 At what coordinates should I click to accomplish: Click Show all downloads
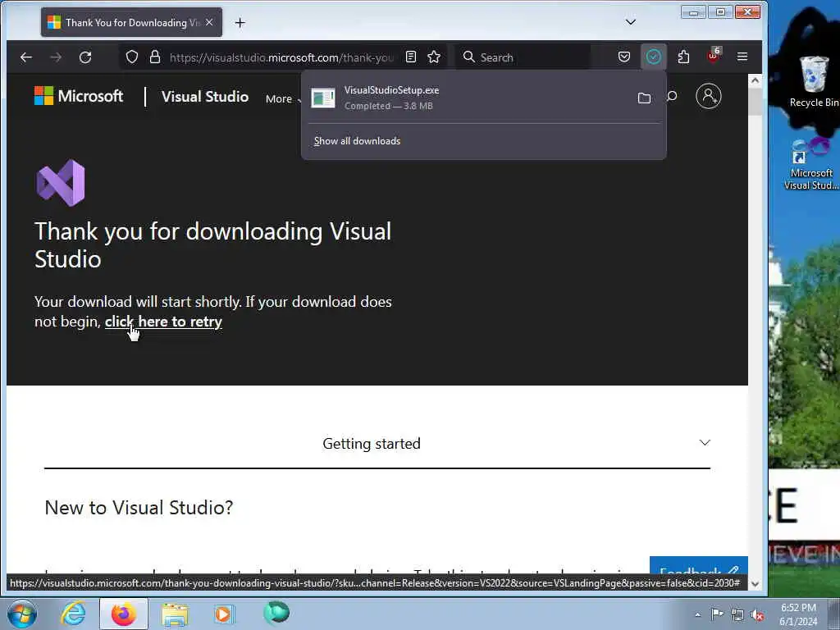tap(358, 141)
